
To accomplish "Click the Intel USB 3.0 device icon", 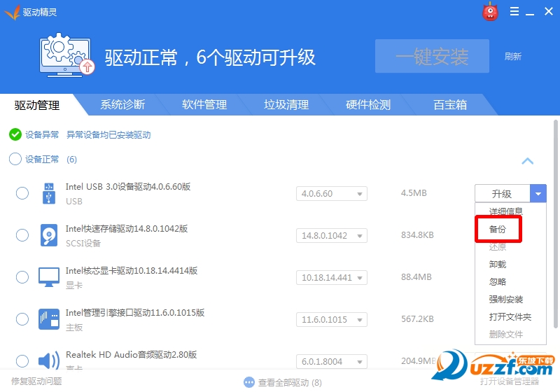I will pos(49,193).
